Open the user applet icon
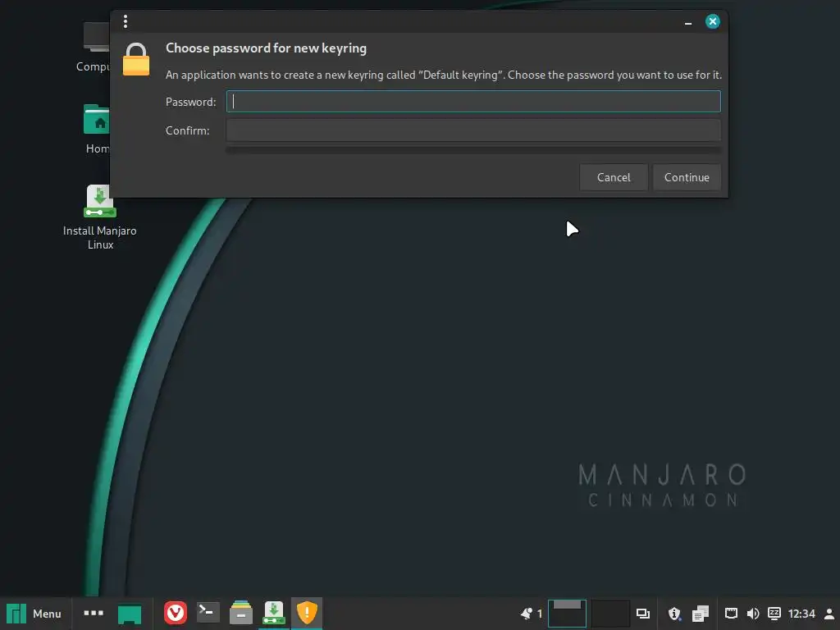 tap(829, 614)
